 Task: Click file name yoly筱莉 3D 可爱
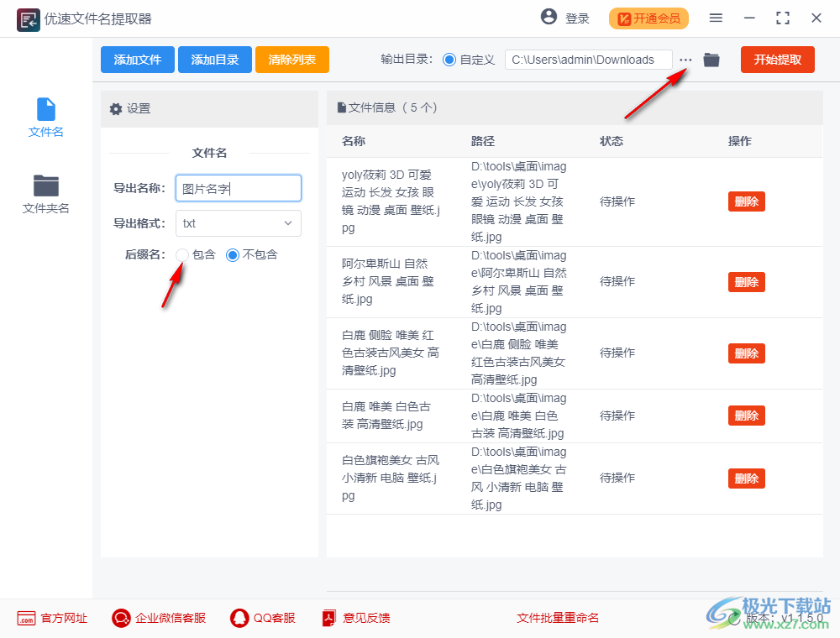(x=391, y=201)
